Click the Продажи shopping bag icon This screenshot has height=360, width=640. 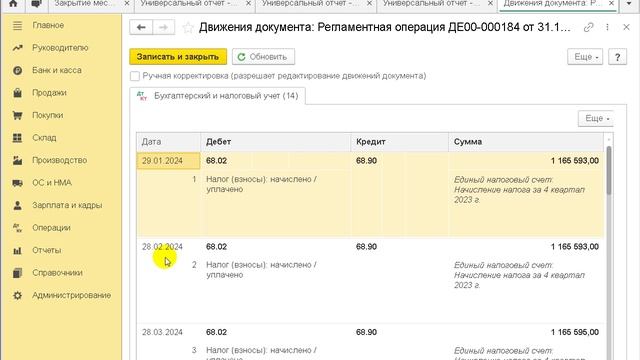(x=17, y=93)
